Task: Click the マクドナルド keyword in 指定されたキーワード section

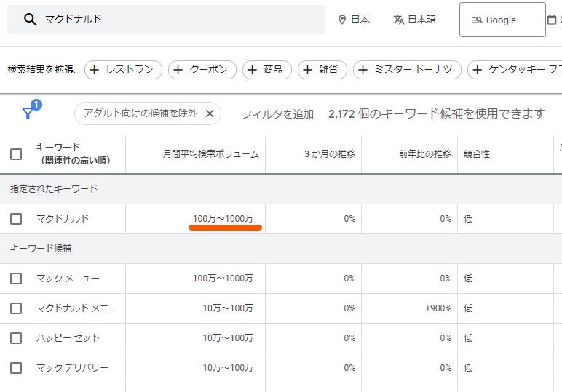Action: pos(63,219)
